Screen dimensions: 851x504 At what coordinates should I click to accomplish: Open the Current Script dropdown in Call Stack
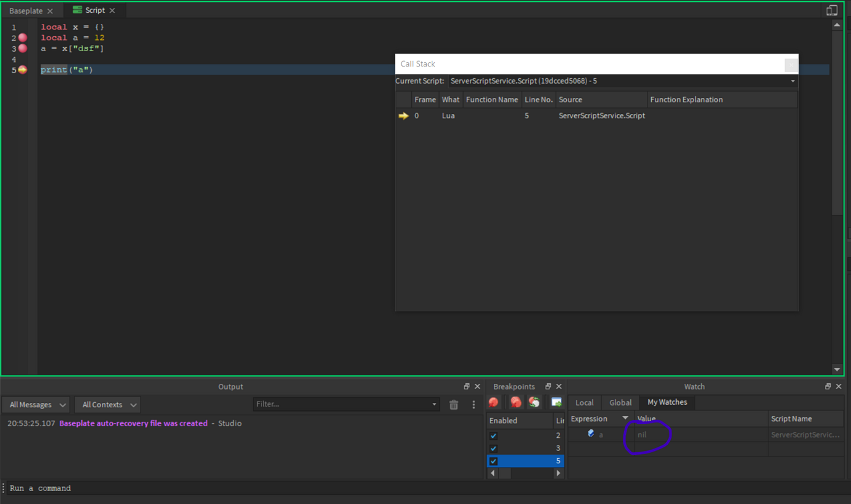pyautogui.click(x=792, y=81)
